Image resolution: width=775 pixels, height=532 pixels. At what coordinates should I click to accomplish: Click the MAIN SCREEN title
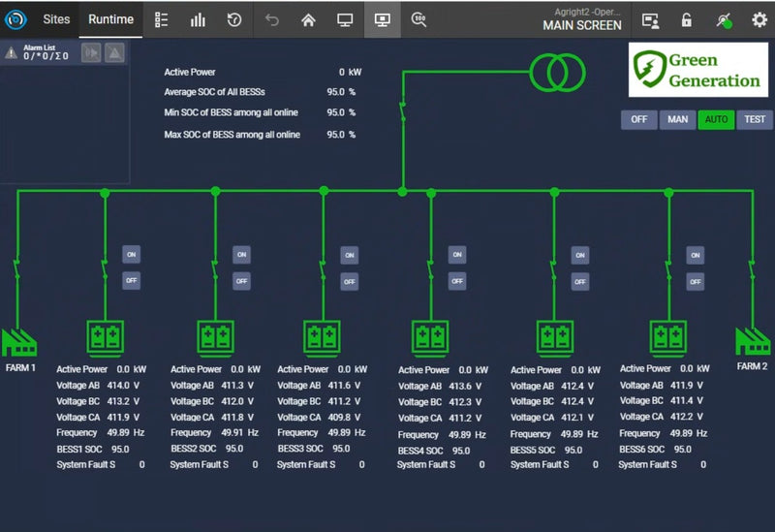pyautogui.click(x=582, y=25)
